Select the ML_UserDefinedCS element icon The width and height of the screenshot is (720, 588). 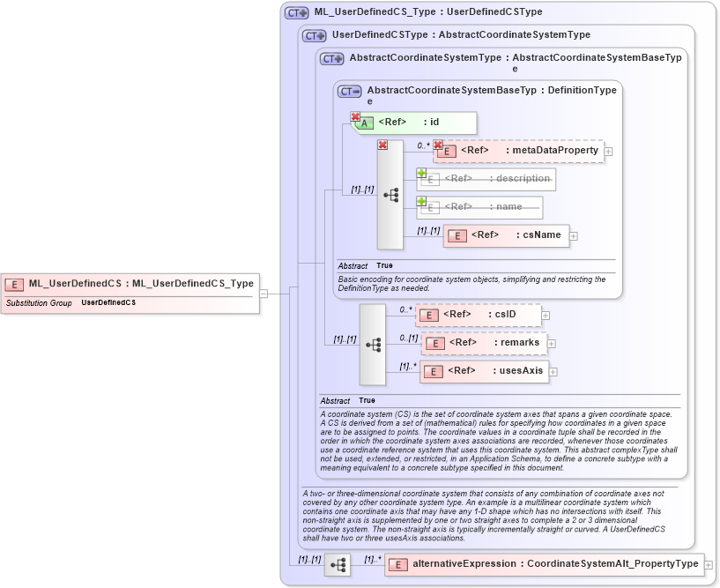coord(13,284)
